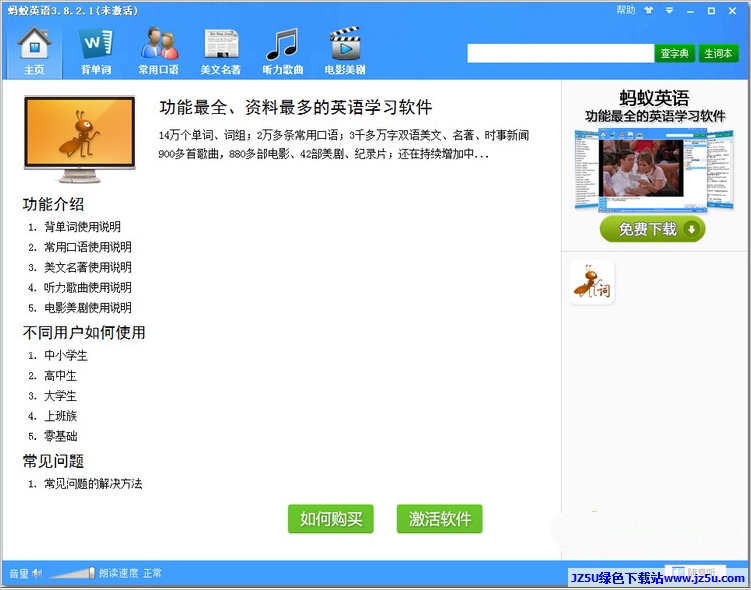Click the 不同用户如何使用 section heading
Screen dimensions: 751x590
click(84, 332)
